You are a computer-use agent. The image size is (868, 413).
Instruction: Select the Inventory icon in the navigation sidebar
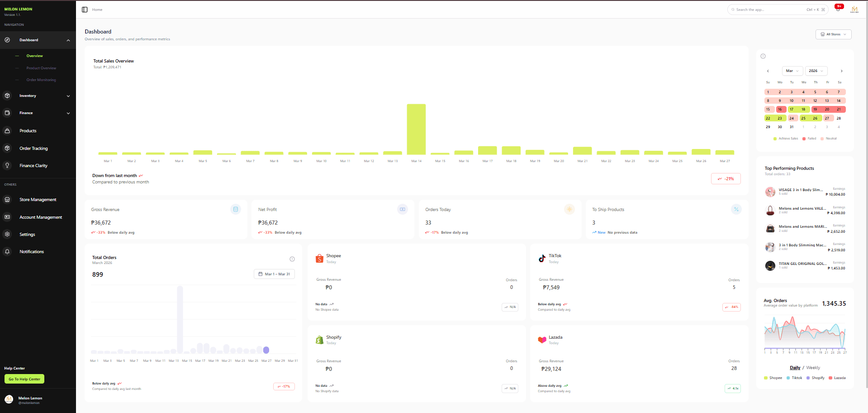(x=7, y=96)
